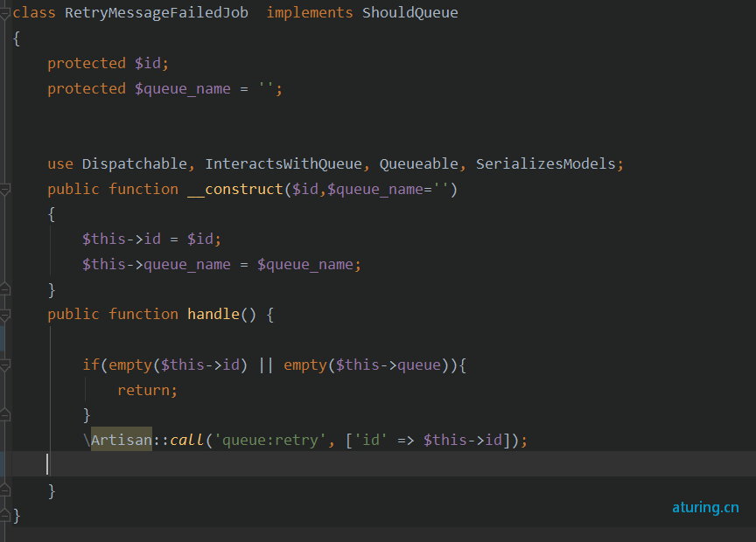Image resolution: width=756 pixels, height=542 pixels.
Task: Click $this->id inside the Artisan::call array
Action: (x=463, y=440)
